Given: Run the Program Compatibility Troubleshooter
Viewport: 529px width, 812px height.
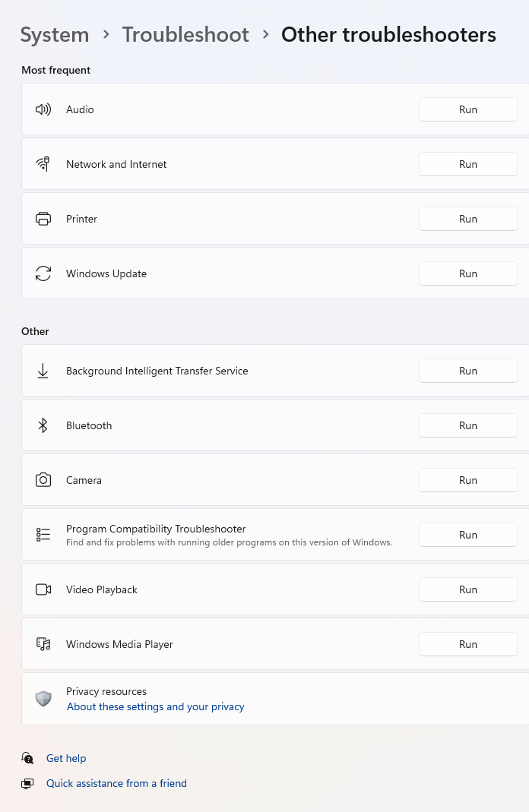Looking at the screenshot, I should [468, 535].
